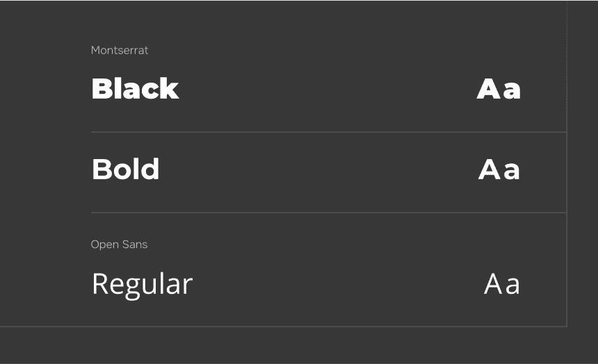598x364 pixels.
Task: Click the divider line between Black and Bold
Action: point(328,132)
